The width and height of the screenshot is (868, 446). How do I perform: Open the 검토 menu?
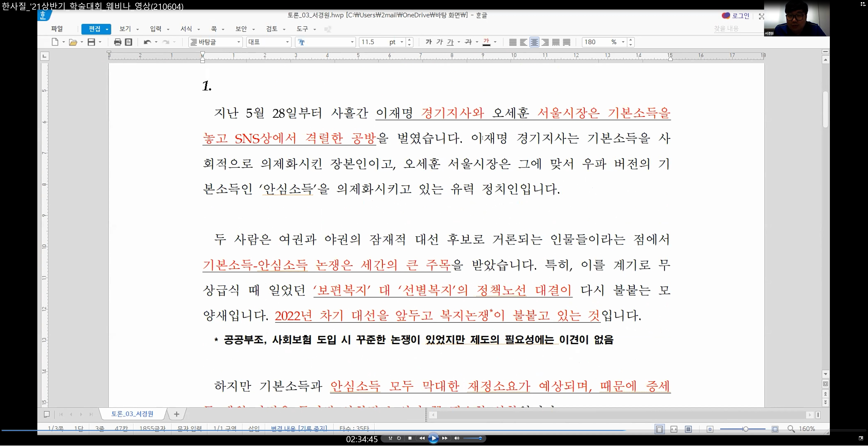click(x=271, y=29)
